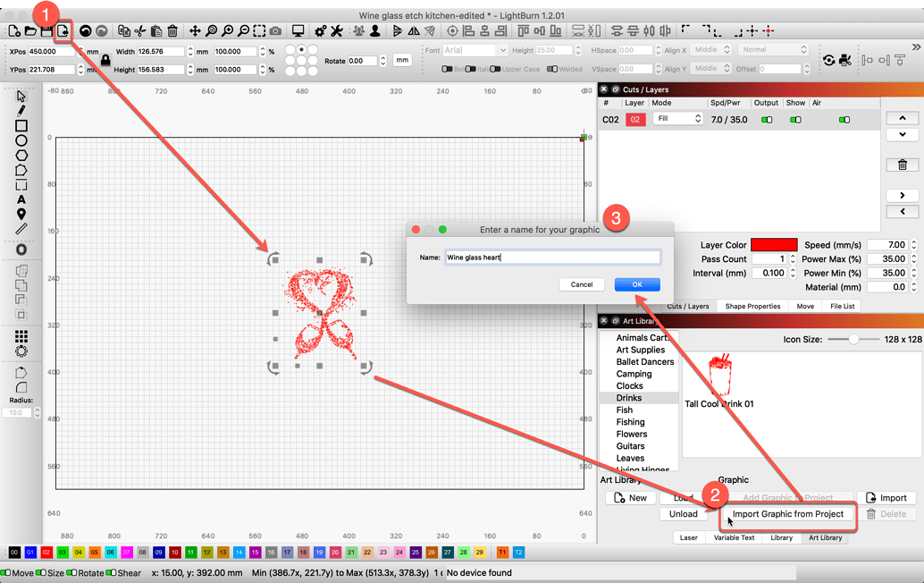
Task: Click the Unload library button
Action: point(683,514)
